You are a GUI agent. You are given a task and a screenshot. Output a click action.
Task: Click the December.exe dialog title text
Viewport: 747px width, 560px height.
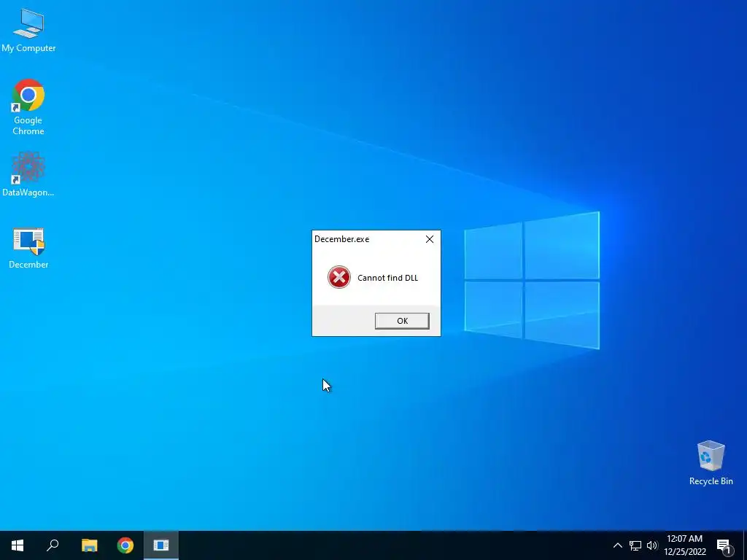(341, 239)
